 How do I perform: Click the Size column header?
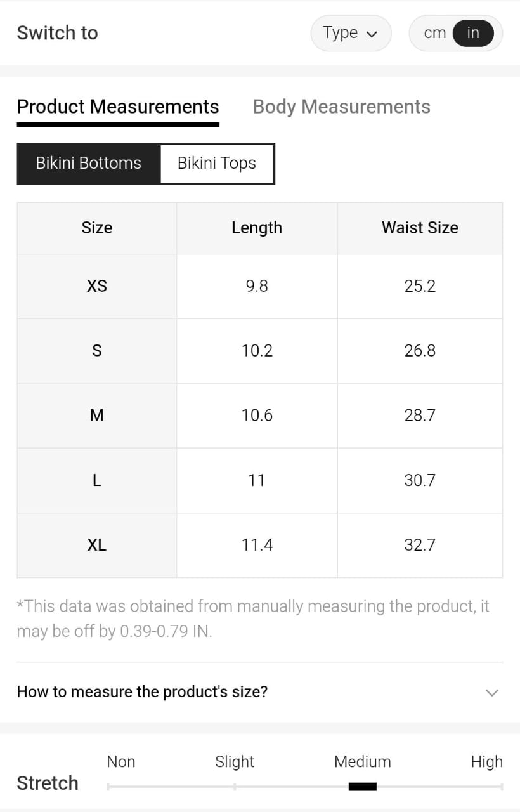pos(96,228)
